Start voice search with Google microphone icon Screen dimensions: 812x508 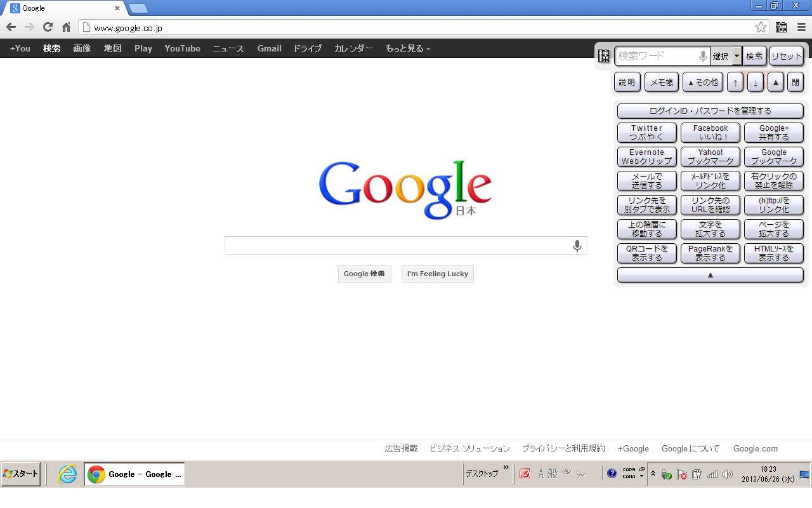tap(577, 246)
